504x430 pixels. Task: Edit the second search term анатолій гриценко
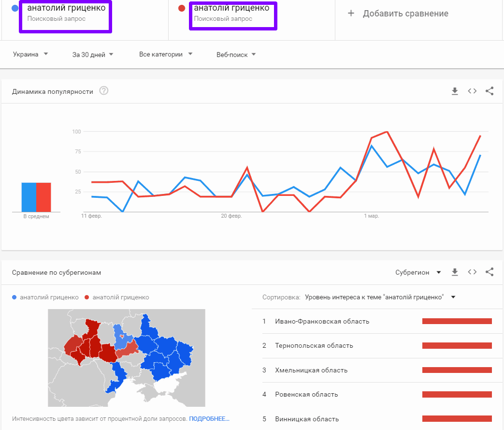tap(231, 8)
